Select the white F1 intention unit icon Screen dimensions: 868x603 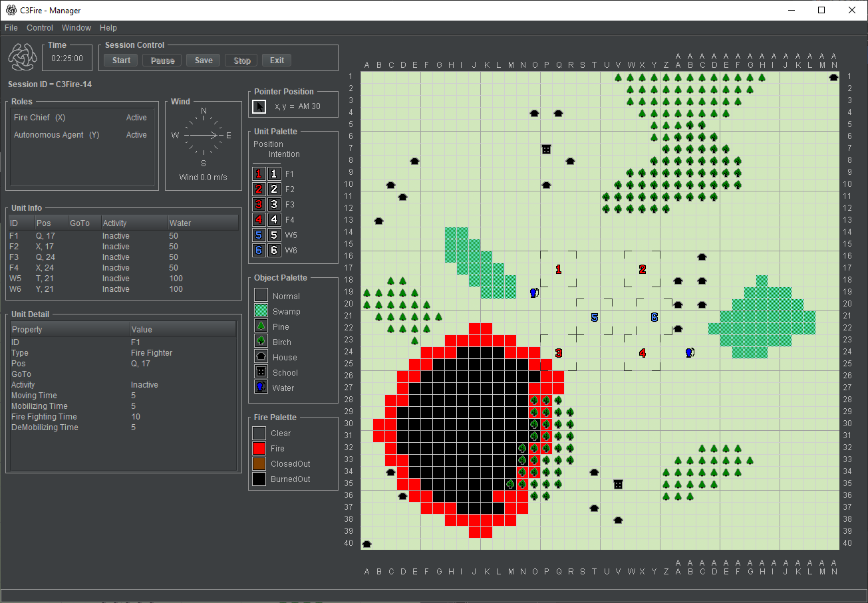(274, 174)
